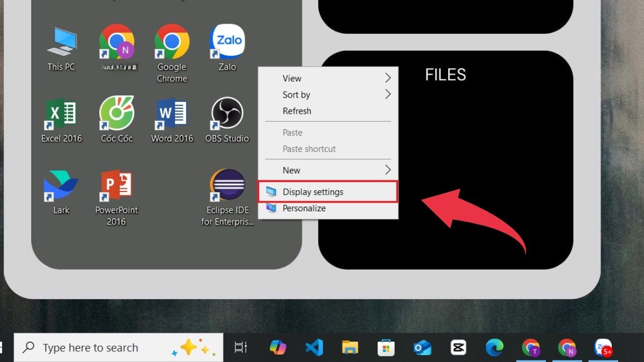Open File Explorer from the taskbar

[x=350, y=348]
